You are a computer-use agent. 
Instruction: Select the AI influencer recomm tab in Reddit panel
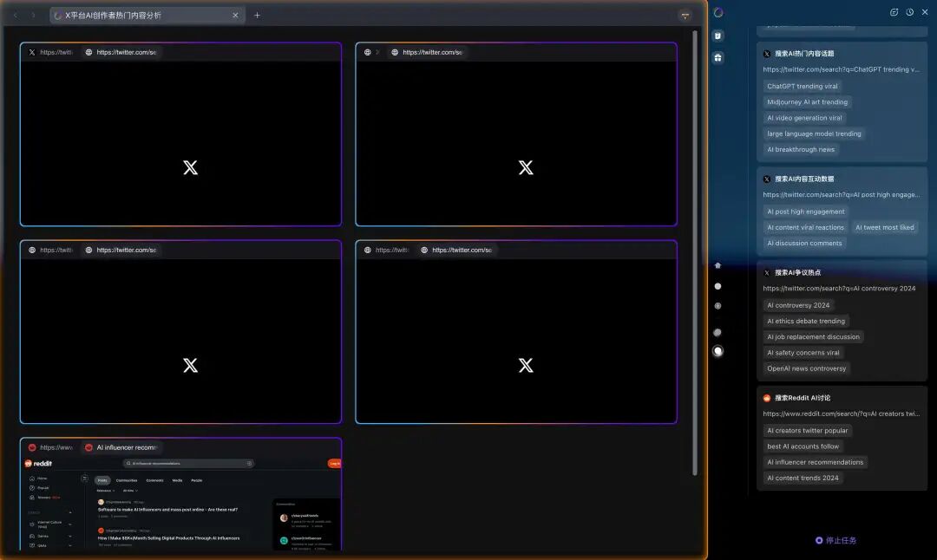pos(121,448)
